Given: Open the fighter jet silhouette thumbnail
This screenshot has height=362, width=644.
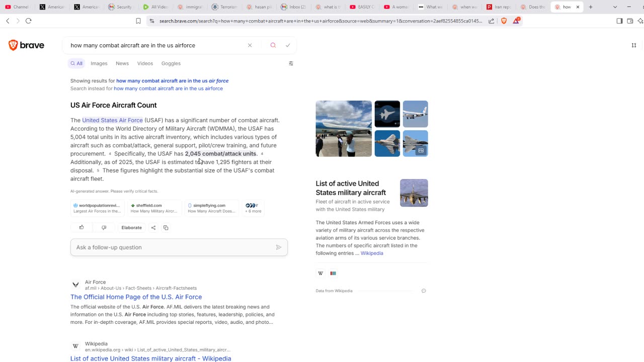Looking at the screenshot, I should tap(387, 114).
